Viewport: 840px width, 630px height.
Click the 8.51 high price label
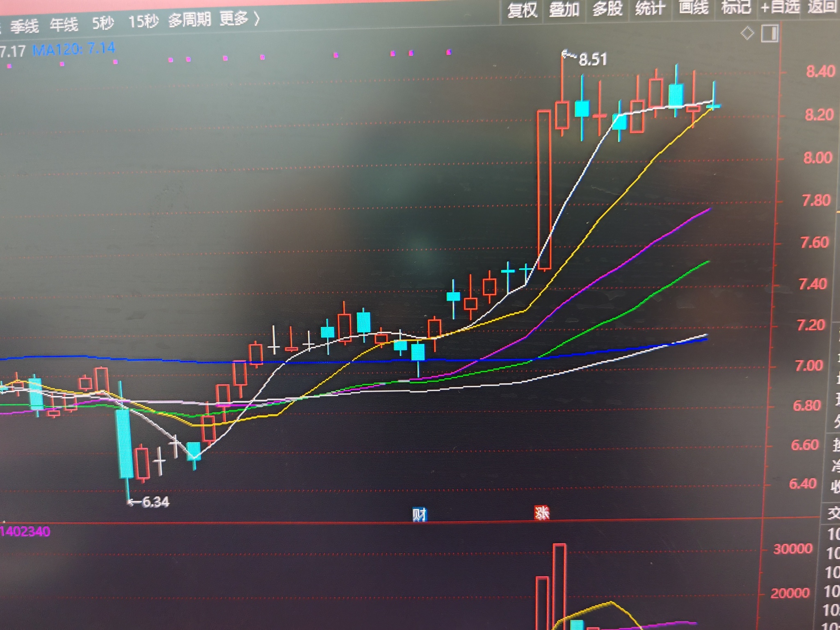(x=592, y=60)
